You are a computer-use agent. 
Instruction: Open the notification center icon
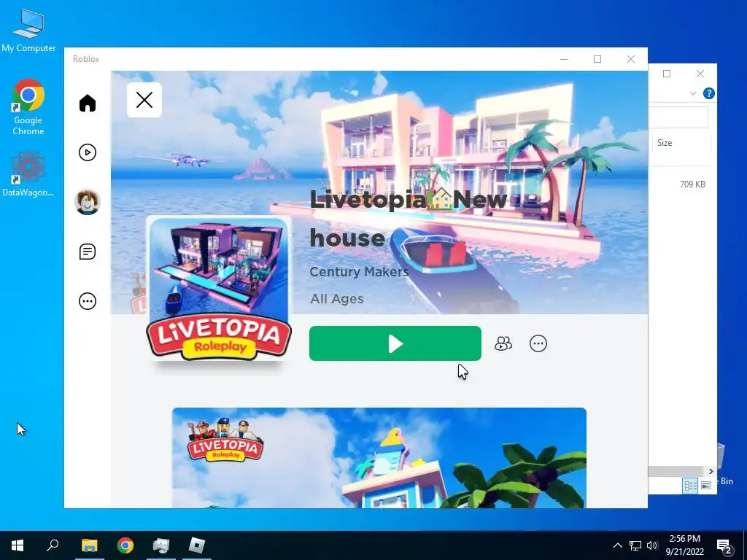pos(724,545)
